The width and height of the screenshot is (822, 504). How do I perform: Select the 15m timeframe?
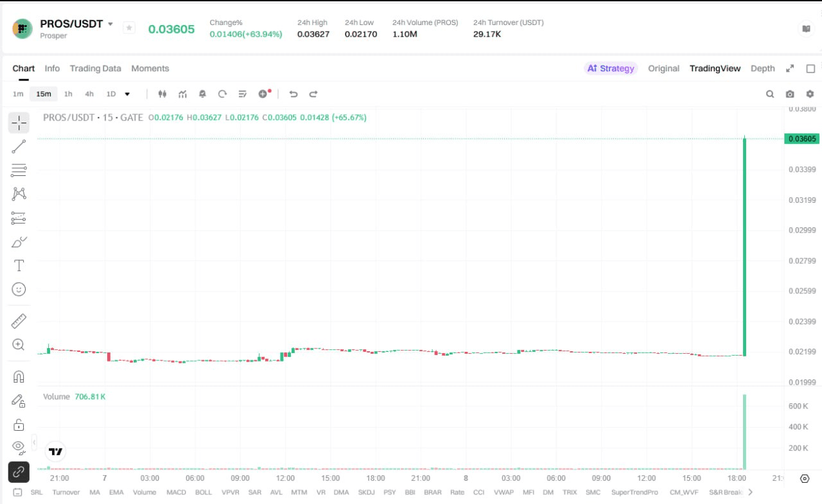[x=44, y=94]
